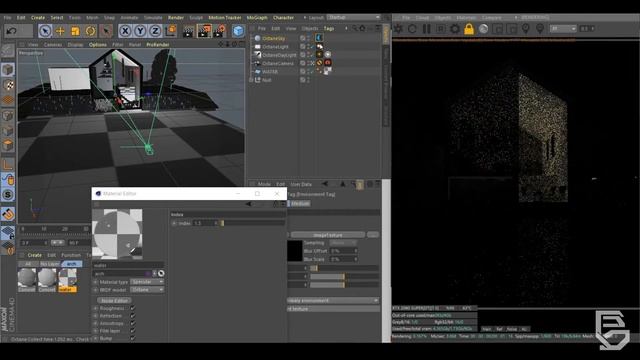The image size is (640, 360).
Task: Open Octane settings gear icon
Action: (x=455, y=29)
